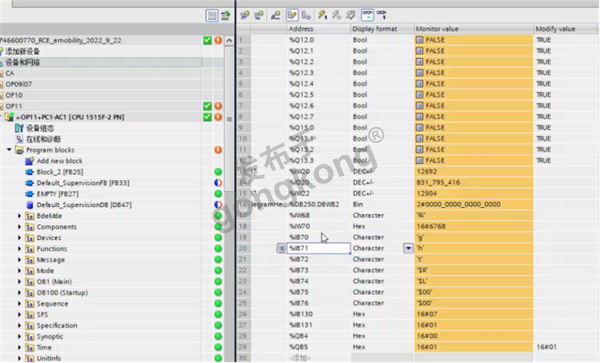This screenshot has width=600, height=363.
Task: Expand the Components group
Action: point(20,227)
